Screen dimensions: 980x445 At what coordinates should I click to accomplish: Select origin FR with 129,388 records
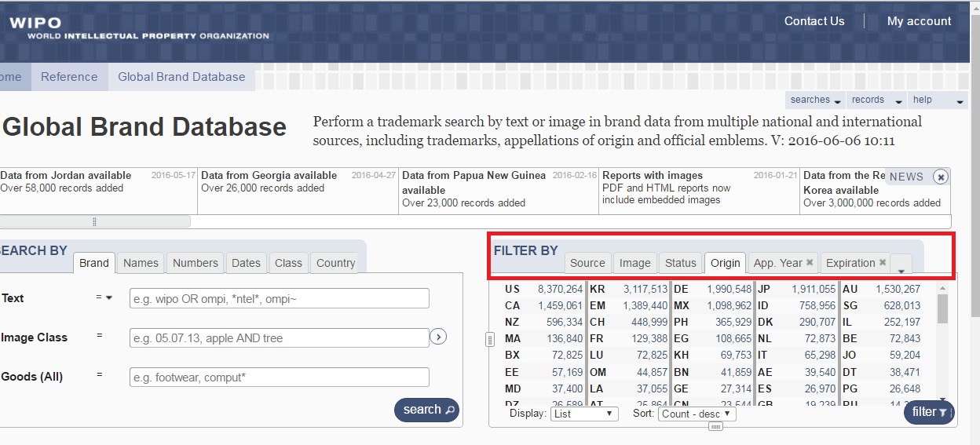[x=629, y=338]
